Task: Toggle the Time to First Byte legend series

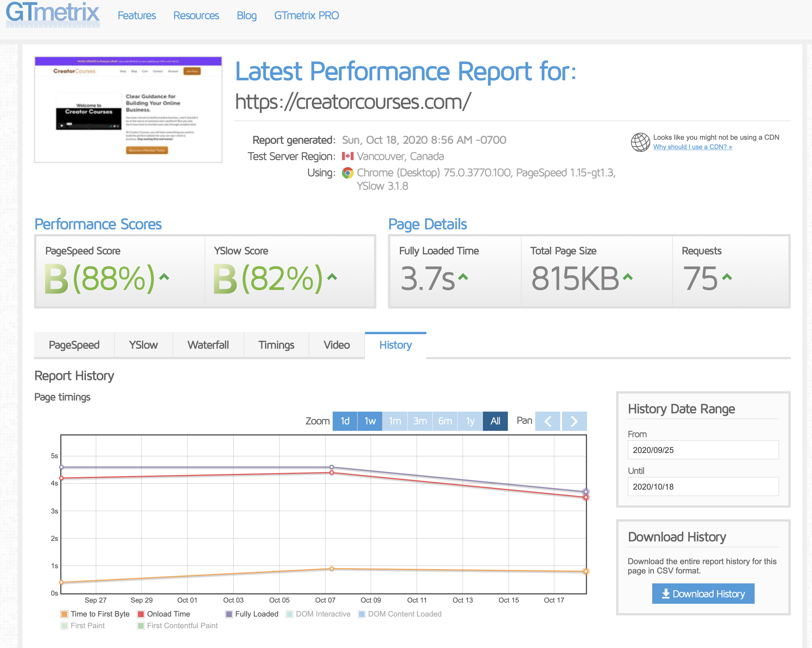Action: coord(95,614)
